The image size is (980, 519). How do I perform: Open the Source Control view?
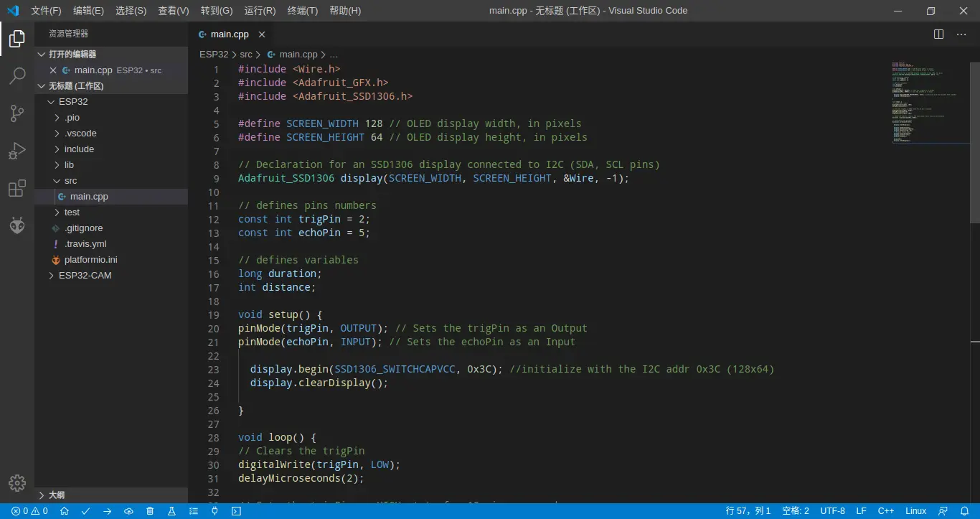point(17,113)
